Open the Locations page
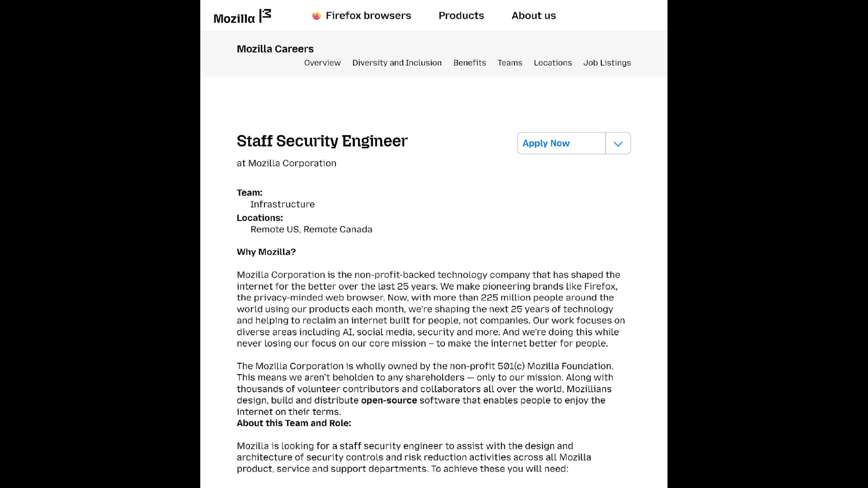868x488 pixels. [x=552, y=63]
